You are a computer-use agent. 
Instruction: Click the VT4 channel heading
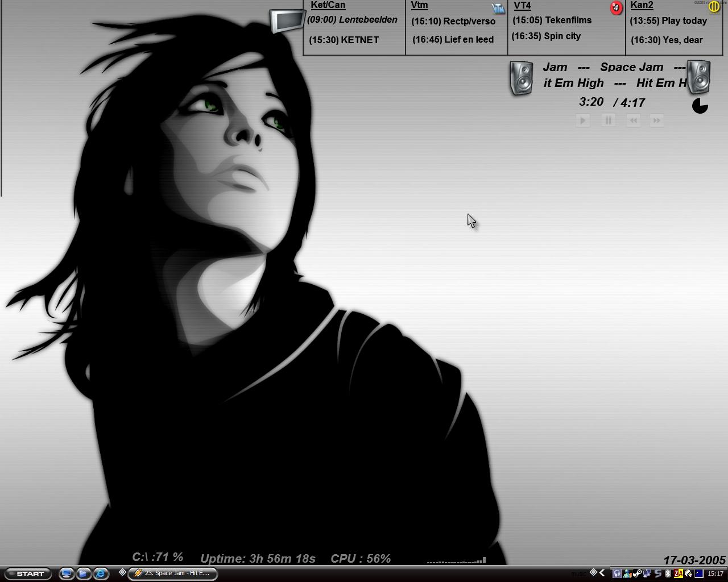522,6
